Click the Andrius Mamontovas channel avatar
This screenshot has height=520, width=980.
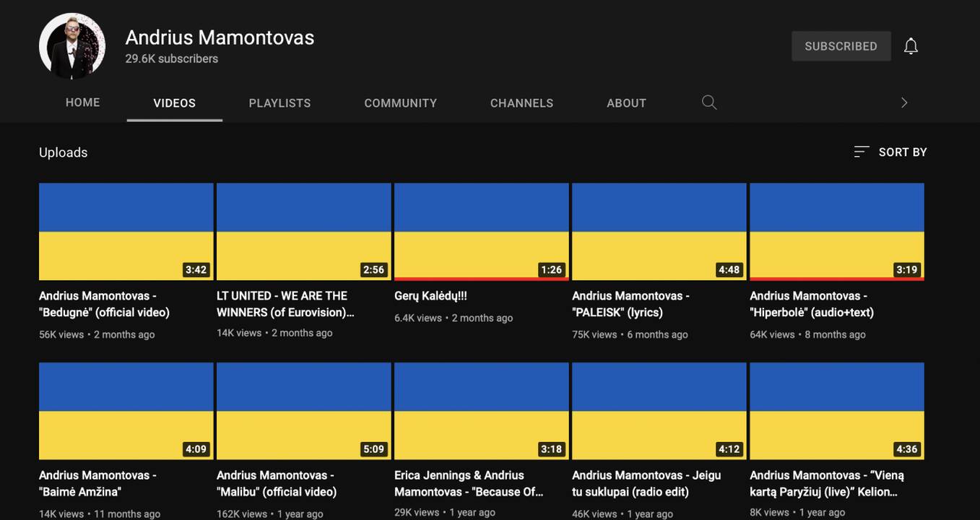click(72, 46)
